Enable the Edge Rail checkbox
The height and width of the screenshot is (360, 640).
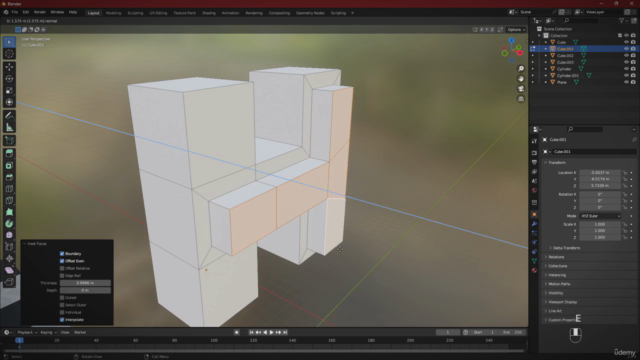62,276
